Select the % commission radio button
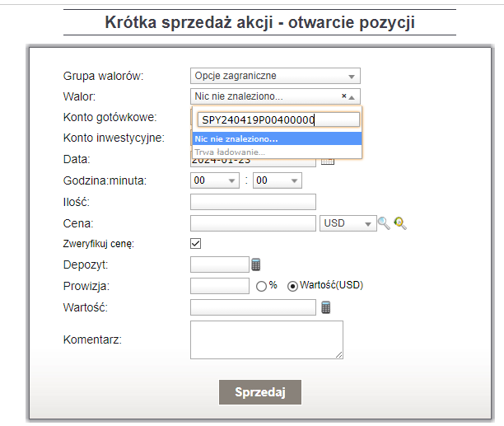 click(262, 286)
